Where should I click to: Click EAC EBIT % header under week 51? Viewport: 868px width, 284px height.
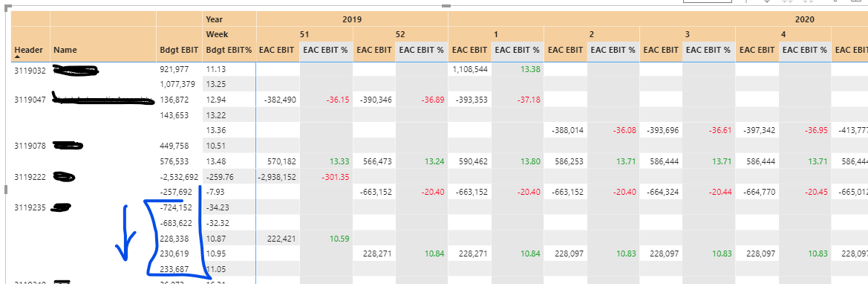point(325,50)
